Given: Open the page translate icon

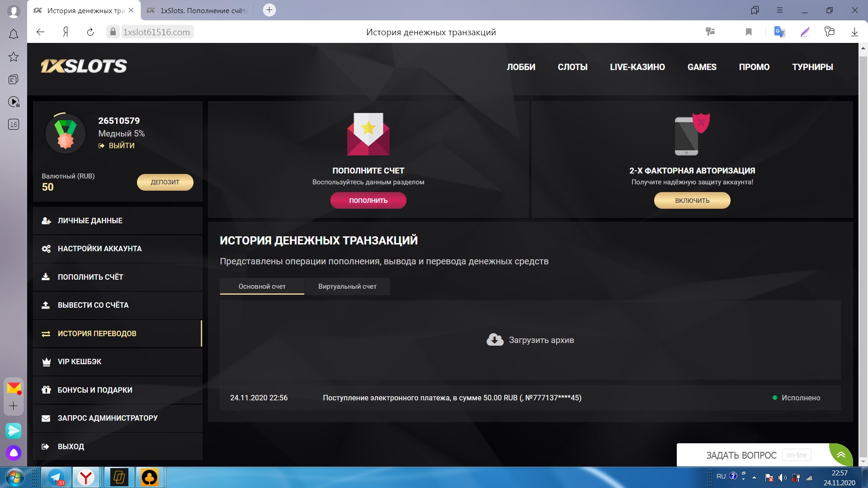Looking at the screenshot, I should [779, 32].
